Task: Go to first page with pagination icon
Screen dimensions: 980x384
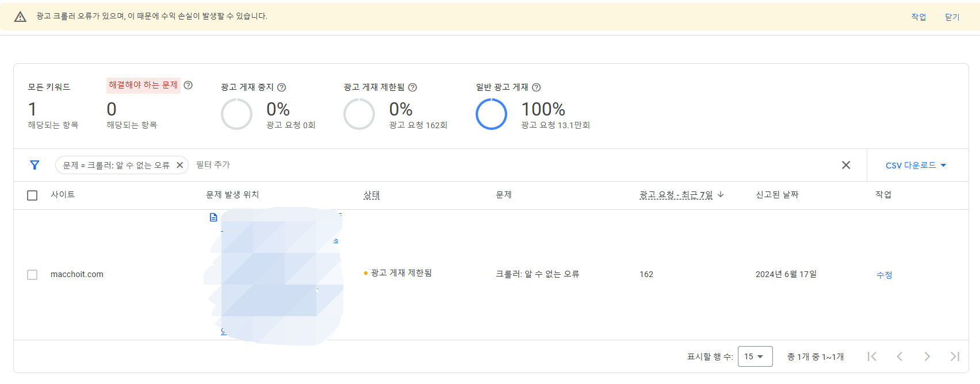Action: click(x=872, y=356)
